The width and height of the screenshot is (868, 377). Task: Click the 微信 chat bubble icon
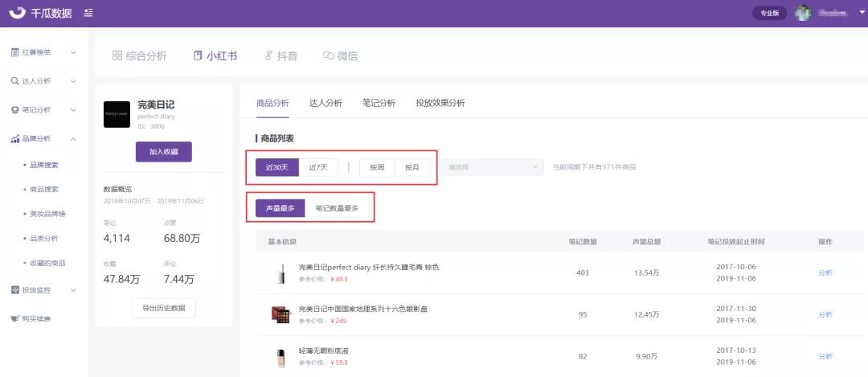(x=329, y=55)
